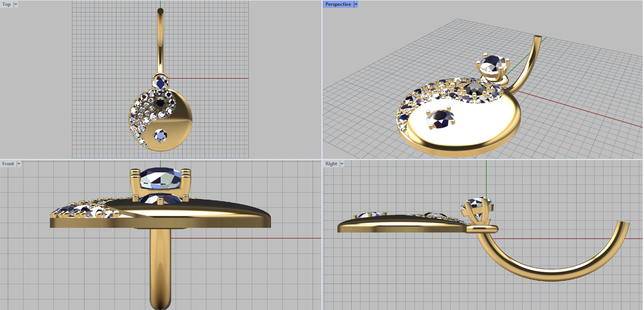Click the red X-axis line in Top view
Screen dimensions: 644x310
209,78
